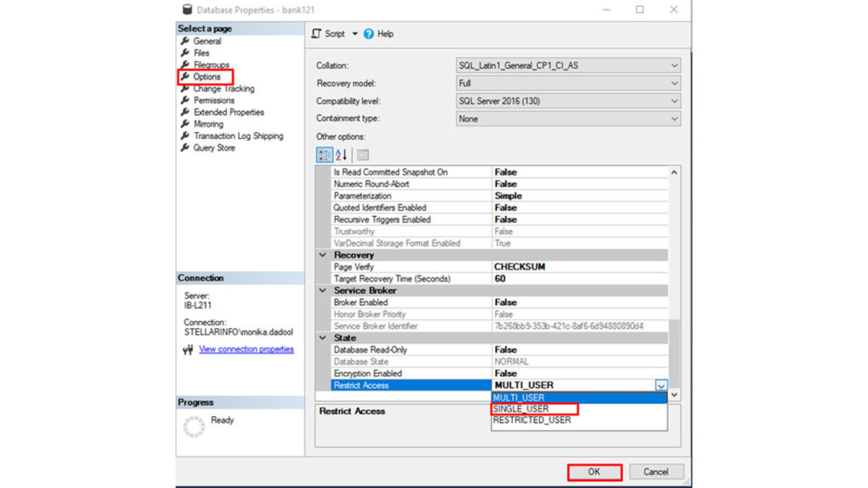Click the Cancel button
This screenshot has height=488, width=868.
point(656,472)
